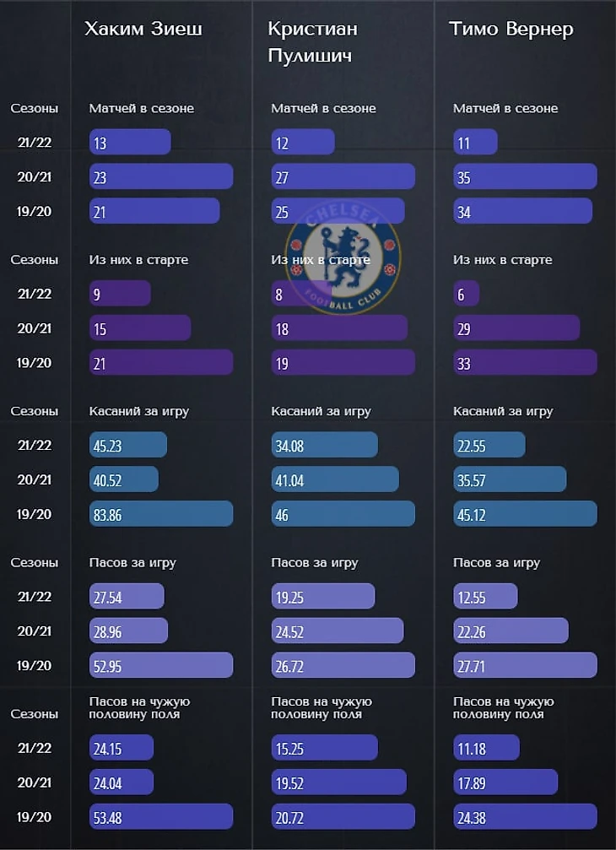The height and width of the screenshot is (850, 616).
Task: Click Werner's "Из них в старте" label
Action: 503,260
